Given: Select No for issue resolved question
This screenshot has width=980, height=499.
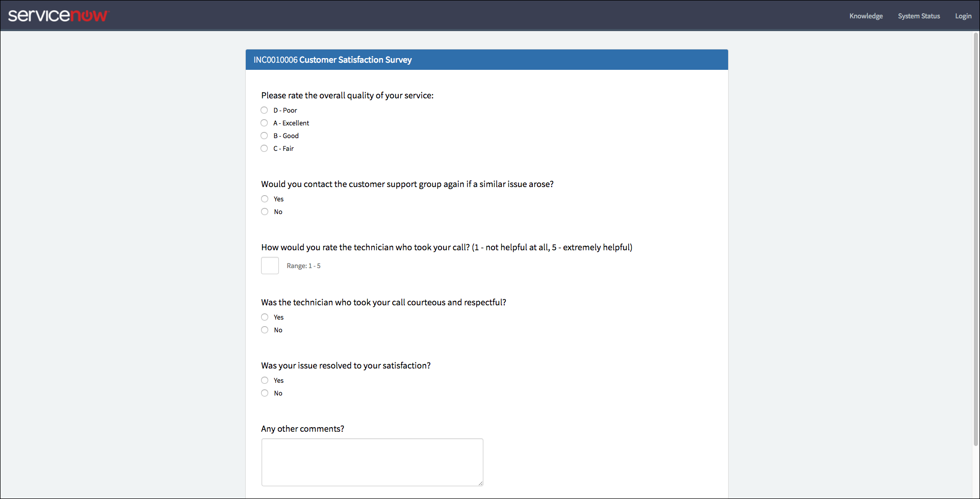Looking at the screenshot, I should coord(265,393).
